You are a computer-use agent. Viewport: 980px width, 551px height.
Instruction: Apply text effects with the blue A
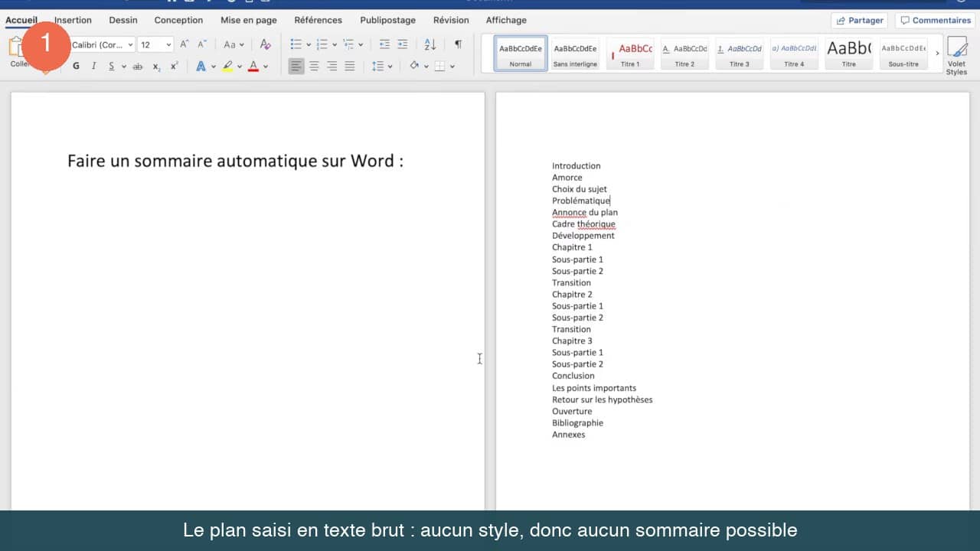pyautogui.click(x=201, y=67)
